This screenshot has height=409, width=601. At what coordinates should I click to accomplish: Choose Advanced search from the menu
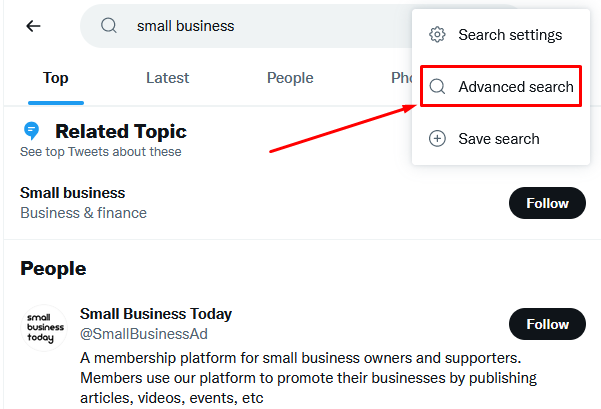point(501,87)
